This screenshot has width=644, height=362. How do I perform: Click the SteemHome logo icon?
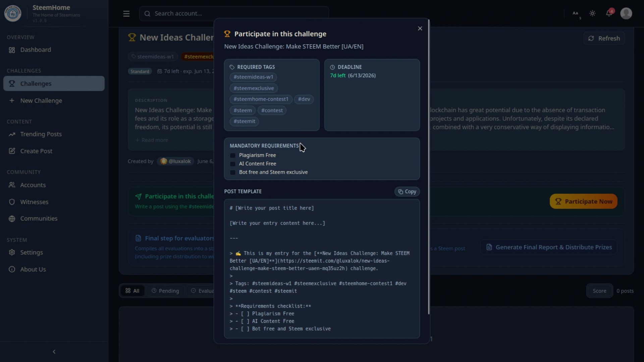pyautogui.click(x=13, y=13)
